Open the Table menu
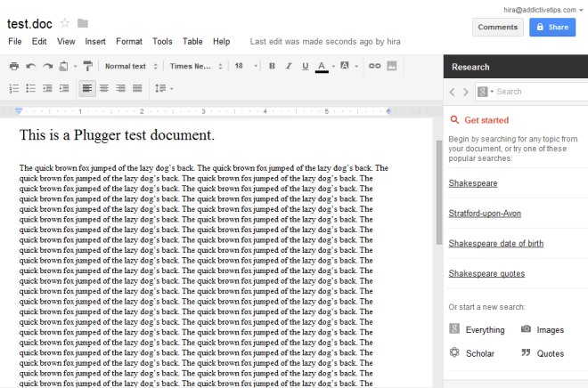The width and height of the screenshot is (588, 388). pos(192,42)
